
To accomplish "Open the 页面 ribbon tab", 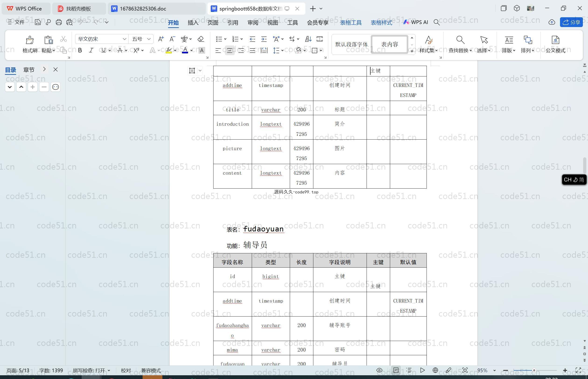I will pos(213,23).
